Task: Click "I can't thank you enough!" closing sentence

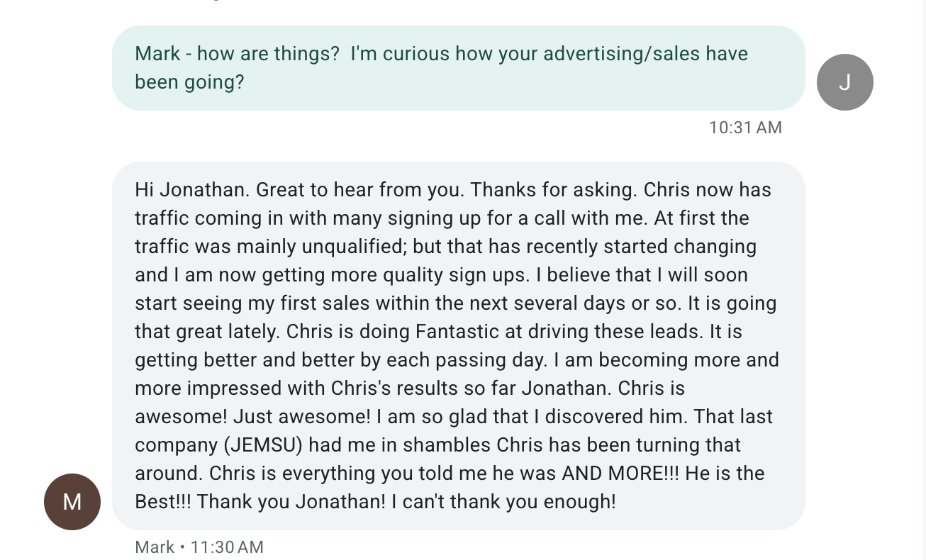Action: pos(504,502)
